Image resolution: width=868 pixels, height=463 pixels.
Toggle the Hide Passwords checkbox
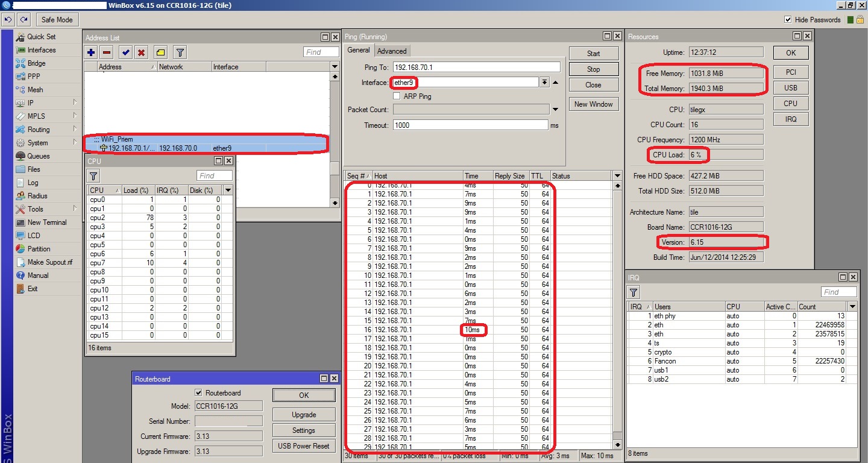(788, 20)
